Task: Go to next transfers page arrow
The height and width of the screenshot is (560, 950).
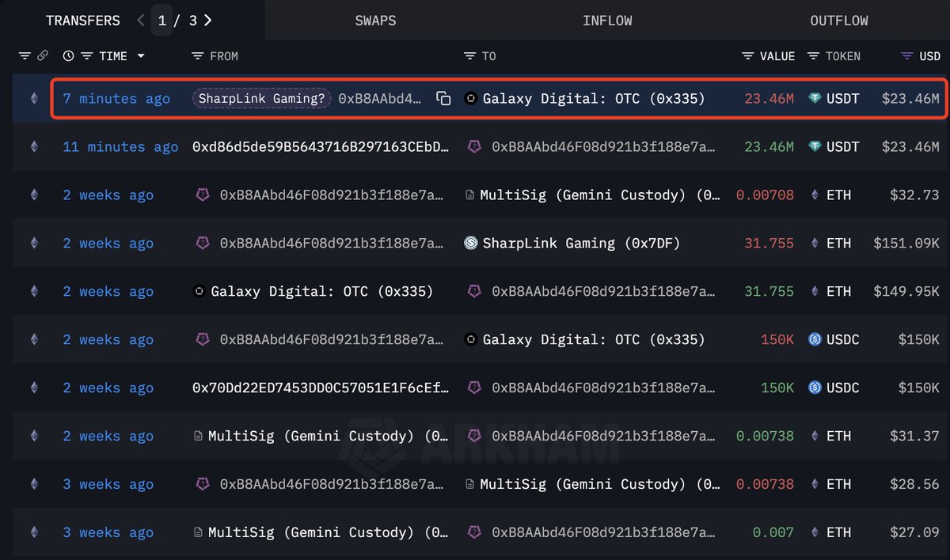Action: pos(208,21)
